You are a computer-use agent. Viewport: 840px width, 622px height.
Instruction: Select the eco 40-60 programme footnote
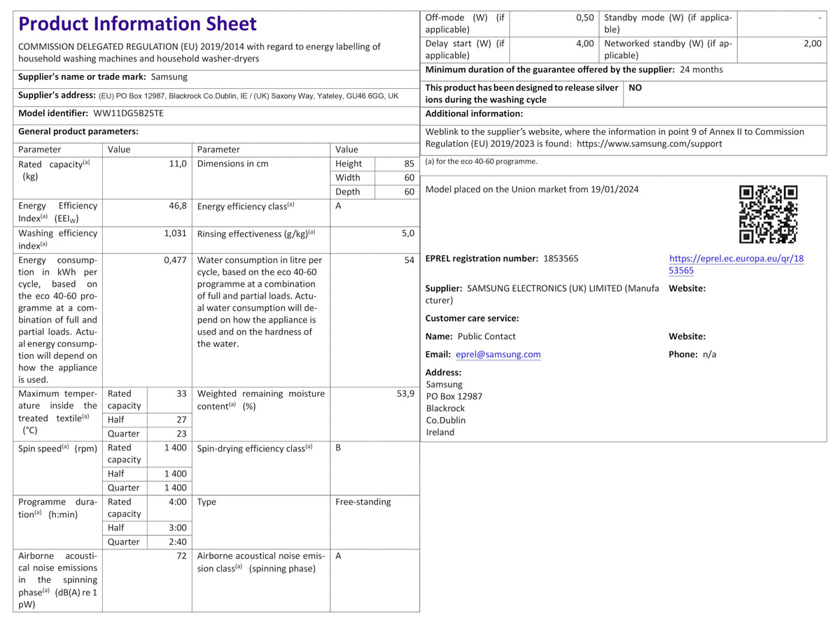click(481, 162)
